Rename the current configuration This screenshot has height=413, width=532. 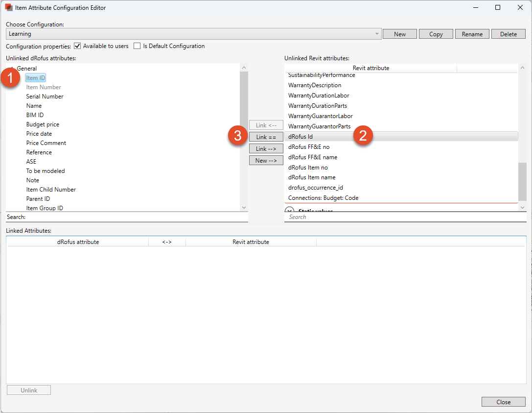click(472, 34)
